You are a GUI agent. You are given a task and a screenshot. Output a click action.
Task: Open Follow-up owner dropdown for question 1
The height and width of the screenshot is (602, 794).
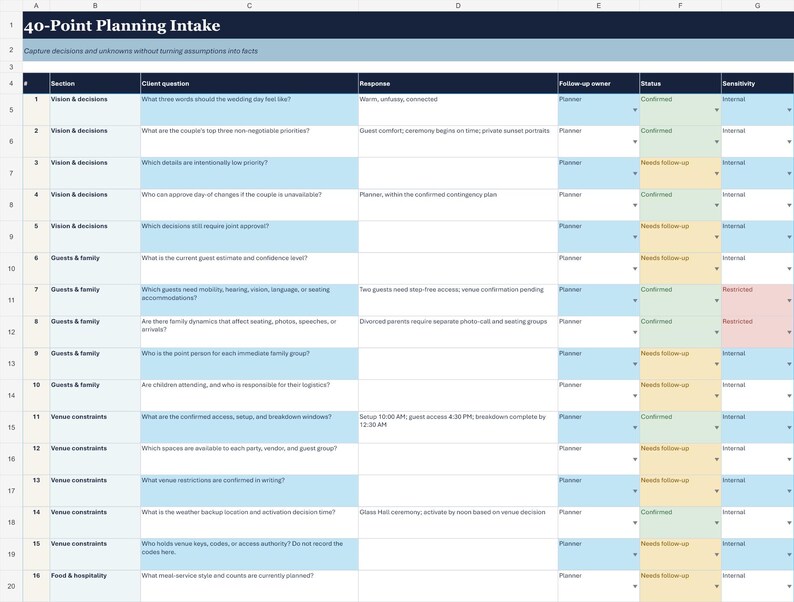(635, 110)
